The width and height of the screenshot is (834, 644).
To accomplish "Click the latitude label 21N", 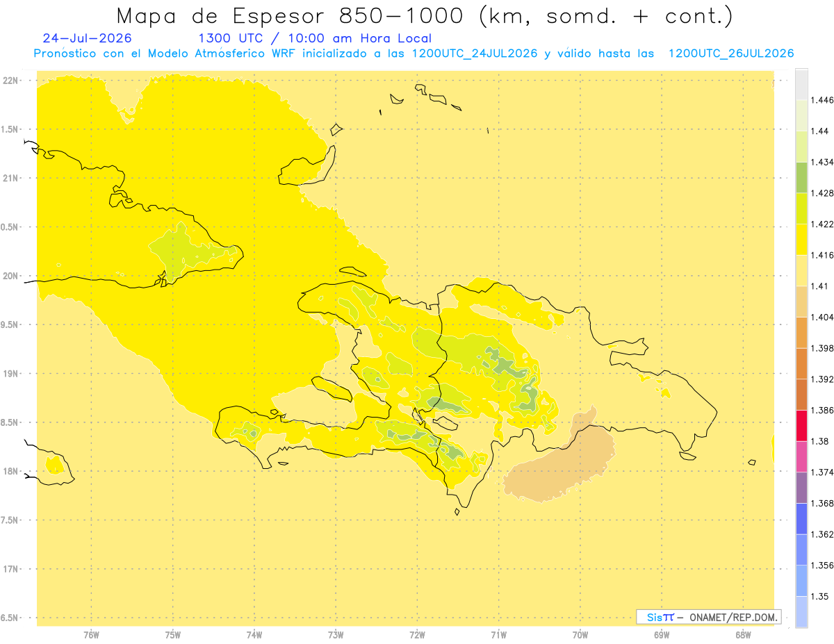I will [11, 178].
